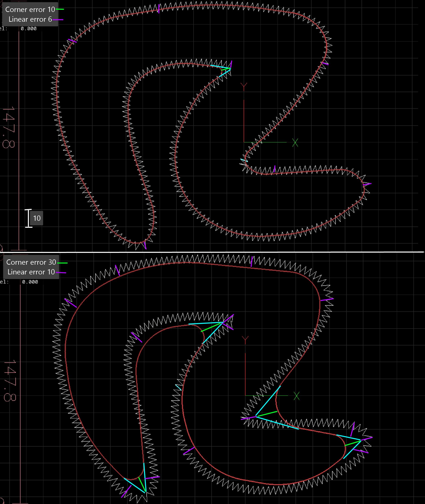Image resolution: width=425 pixels, height=504 pixels.
Task: Click the origin where top view axes meet
Action: coord(244,142)
